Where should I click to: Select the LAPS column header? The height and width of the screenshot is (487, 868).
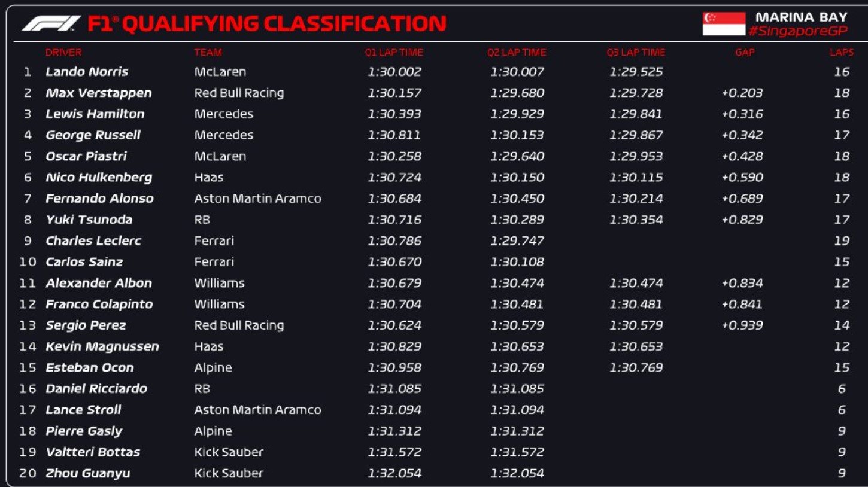point(842,53)
